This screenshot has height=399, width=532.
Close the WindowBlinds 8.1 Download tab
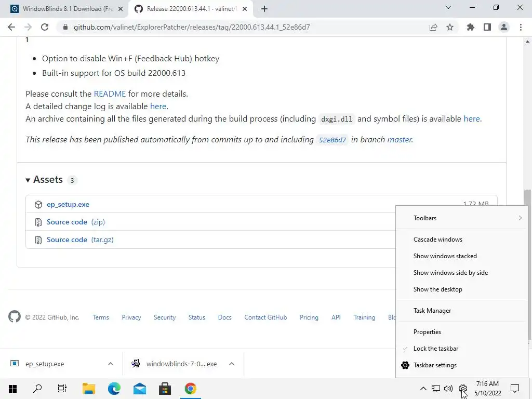(121, 9)
